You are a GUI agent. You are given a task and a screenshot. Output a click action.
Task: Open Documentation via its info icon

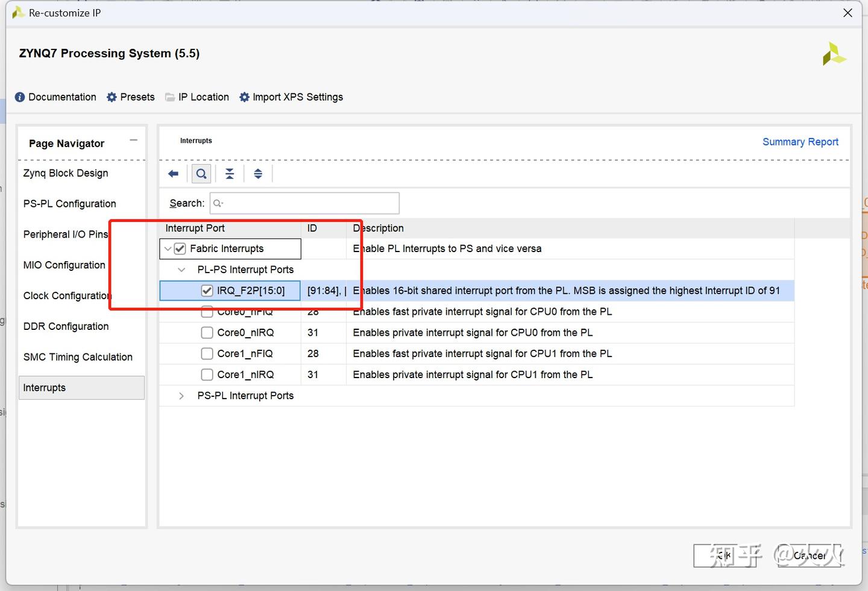tap(20, 97)
